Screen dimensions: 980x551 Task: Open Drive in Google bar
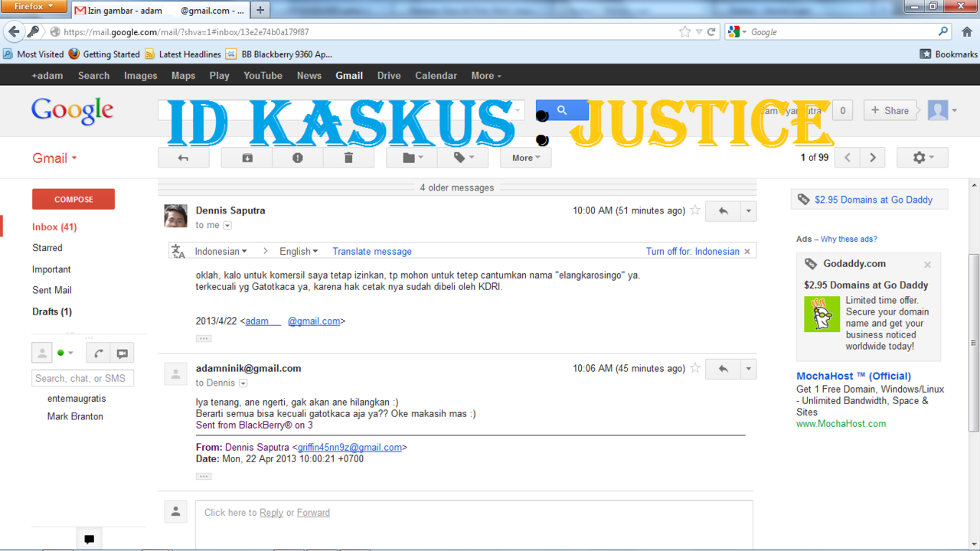pos(389,76)
